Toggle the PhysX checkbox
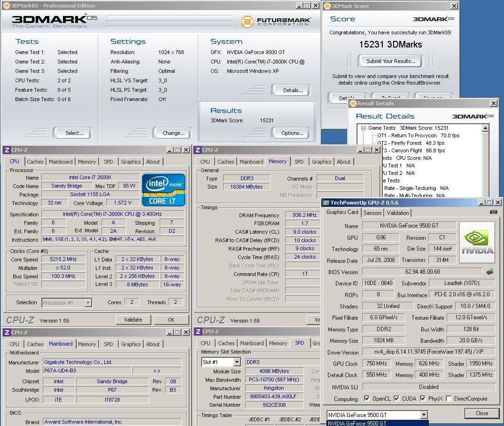This screenshot has height=426, width=504. pos(423,398)
